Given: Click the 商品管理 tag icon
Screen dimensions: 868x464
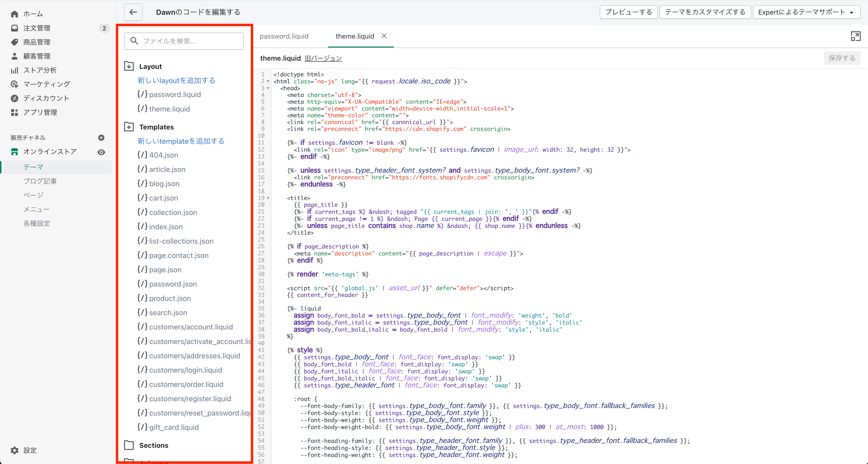Looking at the screenshot, I should tap(15, 42).
